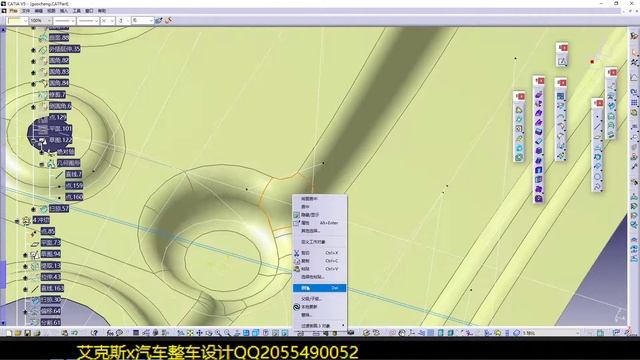Open the 工具 (Tools) menu
The width and height of the screenshot is (640, 360).
pos(76,11)
